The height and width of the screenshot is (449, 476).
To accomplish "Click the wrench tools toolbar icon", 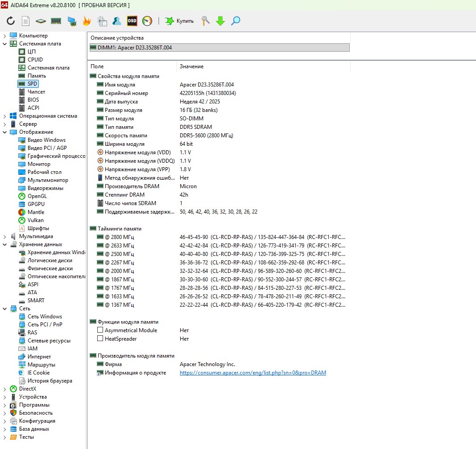I will [206, 21].
